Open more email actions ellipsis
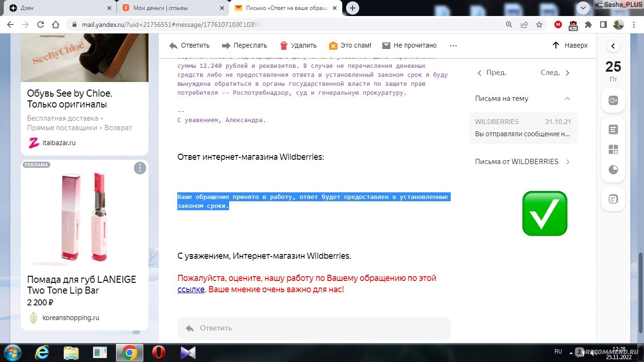Image resolution: width=644 pixels, height=362 pixels. [x=453, y=45]
